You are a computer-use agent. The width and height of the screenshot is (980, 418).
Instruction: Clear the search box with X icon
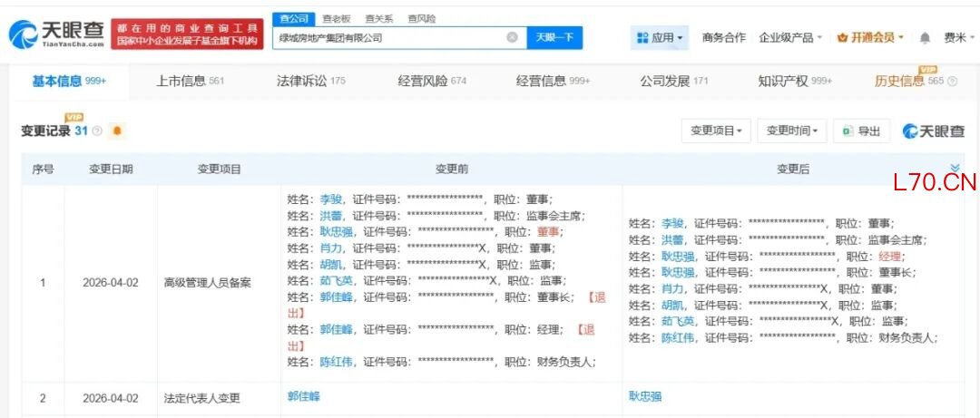(512, 38)
